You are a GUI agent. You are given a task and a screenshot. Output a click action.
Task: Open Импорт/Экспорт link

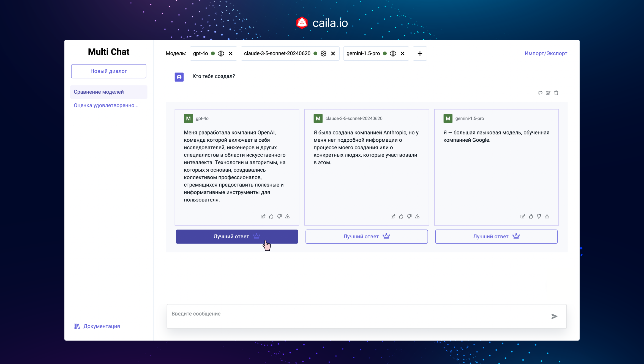pos(546,53)
